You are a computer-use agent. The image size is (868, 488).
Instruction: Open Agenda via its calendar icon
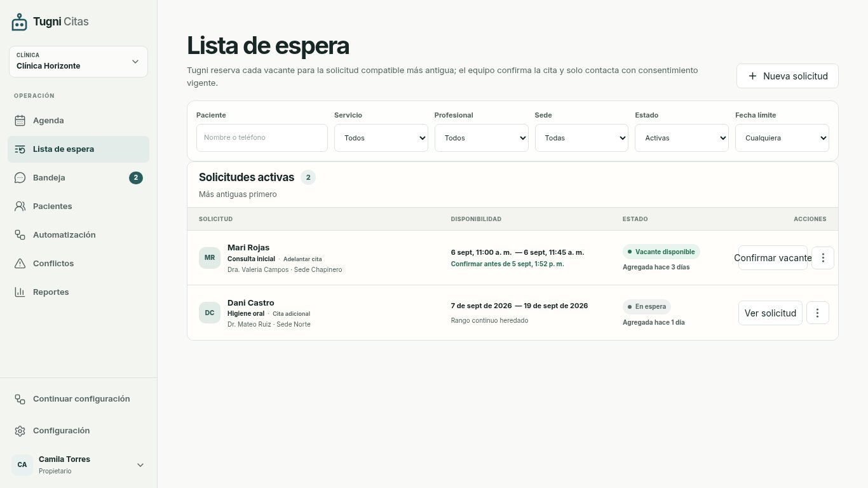point(20,121)
